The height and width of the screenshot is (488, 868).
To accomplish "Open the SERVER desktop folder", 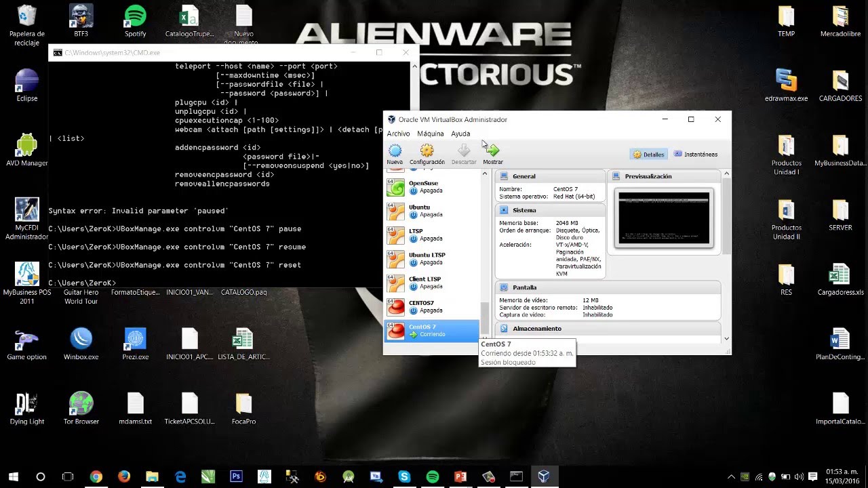I will (x=840, y=215).
